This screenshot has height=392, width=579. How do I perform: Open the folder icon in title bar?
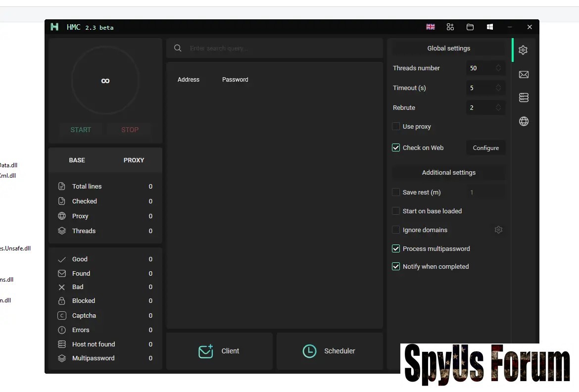(x=470, y=27)
